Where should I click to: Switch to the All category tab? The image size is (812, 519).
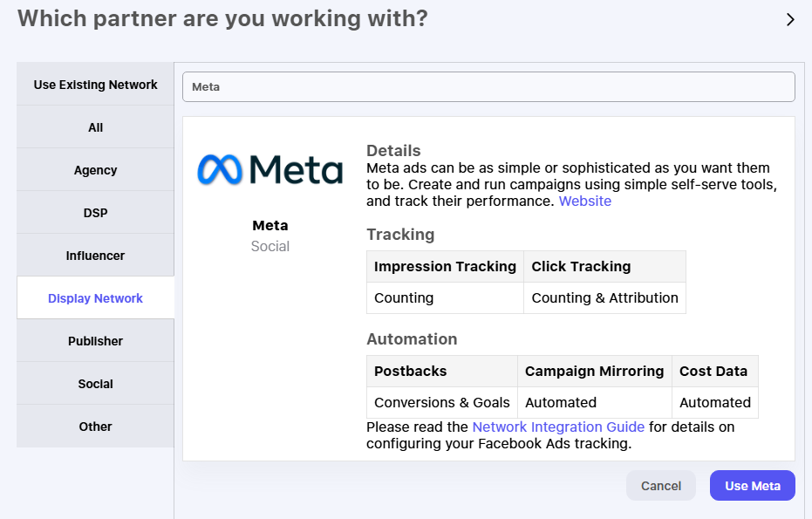tap(95, 127)
